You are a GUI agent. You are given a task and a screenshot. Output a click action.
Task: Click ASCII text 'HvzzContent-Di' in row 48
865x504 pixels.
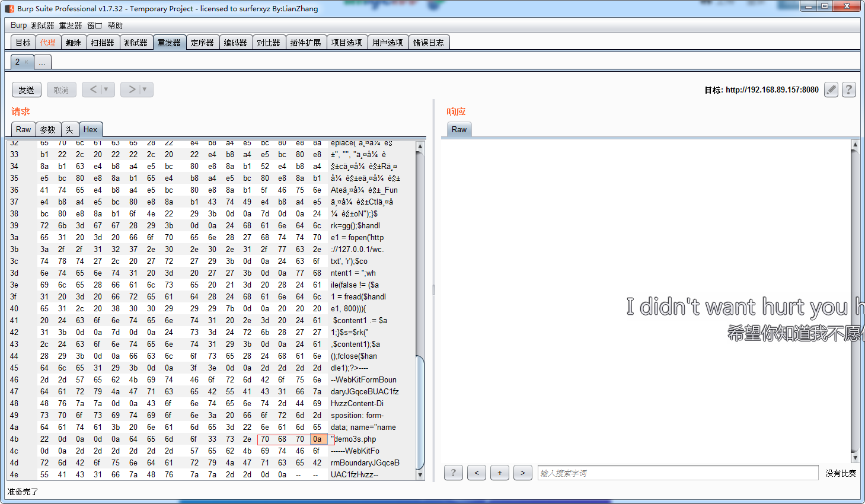tap(358, 404)
